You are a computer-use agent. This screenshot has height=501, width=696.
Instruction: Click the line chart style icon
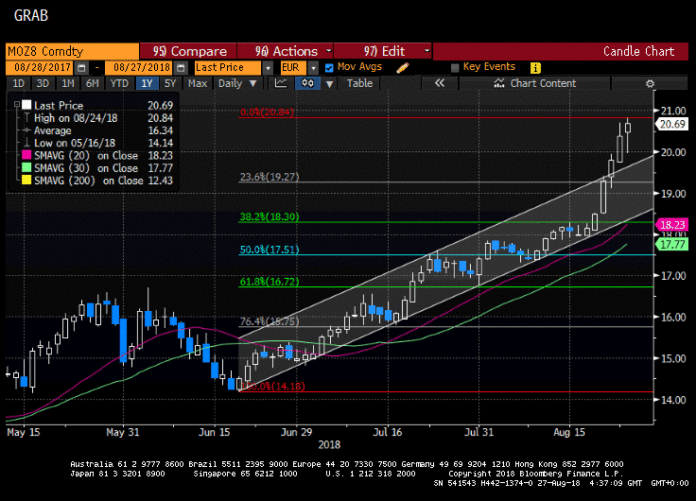(281, 84)
